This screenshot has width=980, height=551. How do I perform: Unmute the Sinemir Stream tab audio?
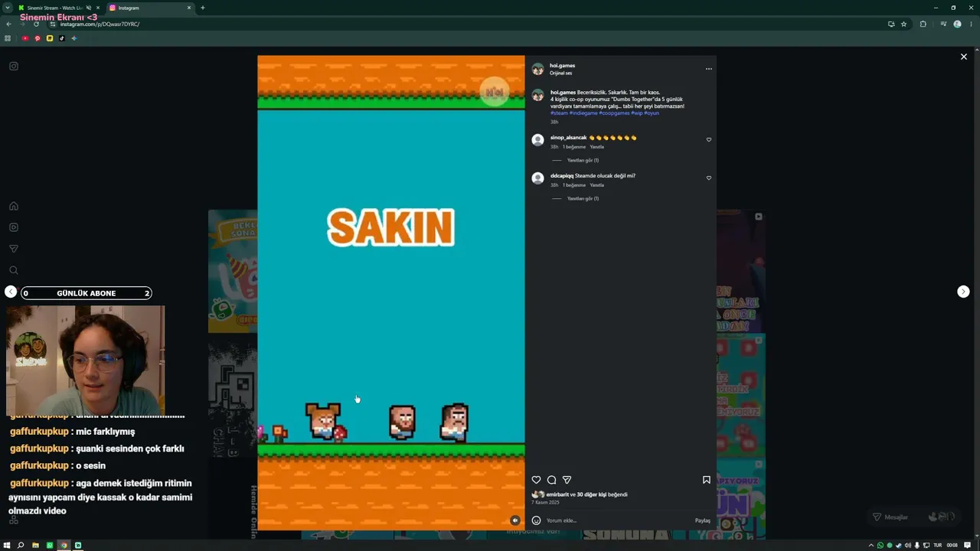point(89,8)
